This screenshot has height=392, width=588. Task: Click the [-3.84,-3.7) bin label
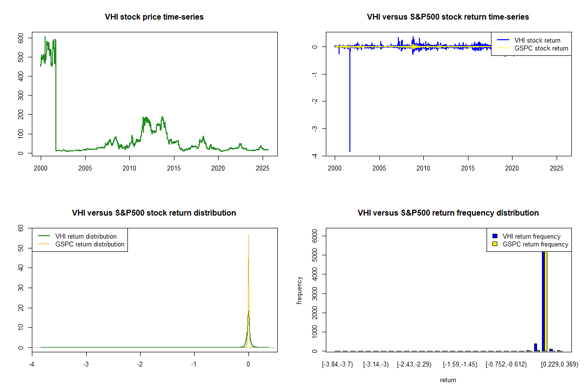pyautogui.click(x=337, y=364)
